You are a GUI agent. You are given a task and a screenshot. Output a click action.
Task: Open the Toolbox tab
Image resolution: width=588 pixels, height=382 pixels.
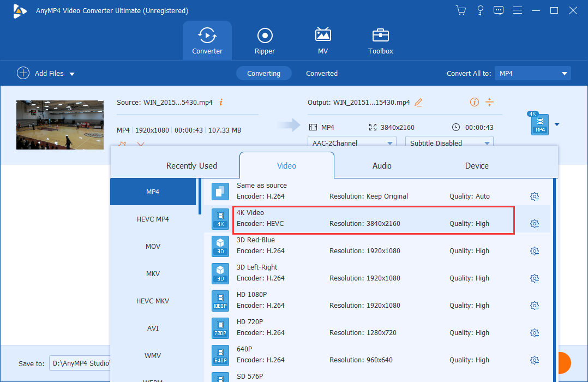tap(380, 40)
